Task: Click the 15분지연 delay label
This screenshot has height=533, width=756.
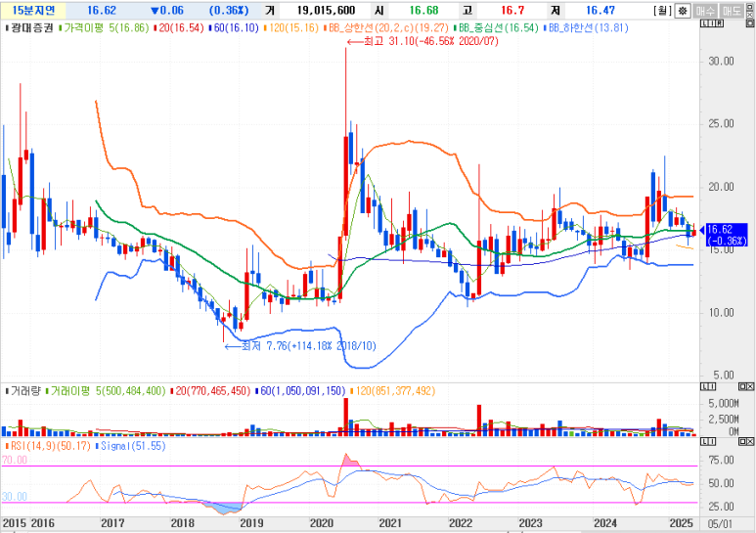Action: [x=33, y=11]
